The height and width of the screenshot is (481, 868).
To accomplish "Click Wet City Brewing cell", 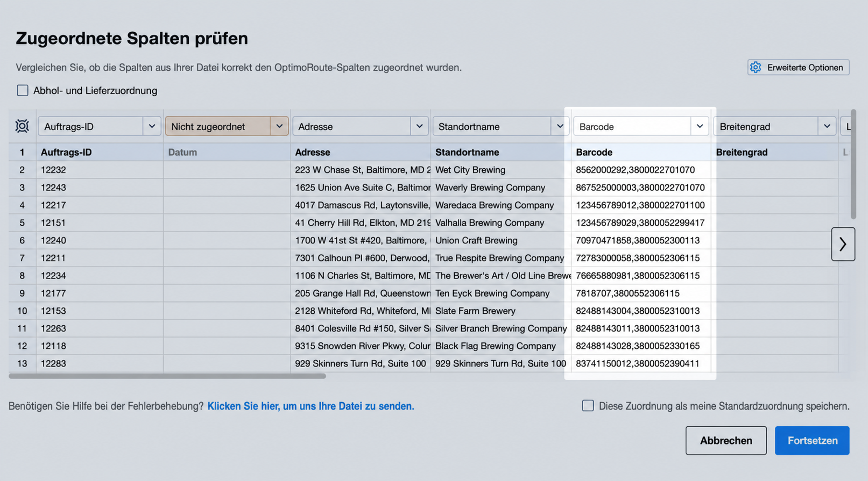I will coord(501,170).
